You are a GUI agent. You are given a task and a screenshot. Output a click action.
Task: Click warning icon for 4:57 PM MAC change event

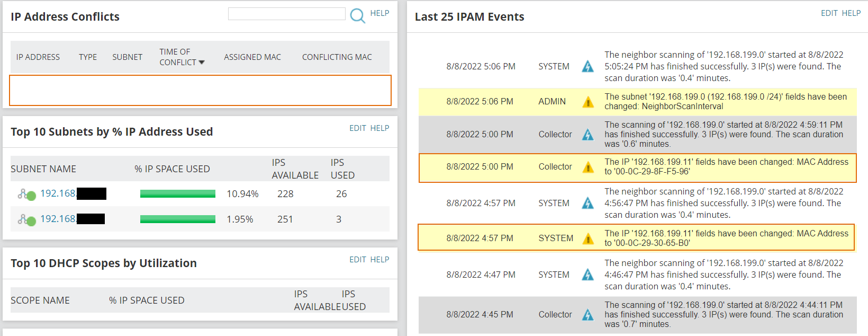588,238
